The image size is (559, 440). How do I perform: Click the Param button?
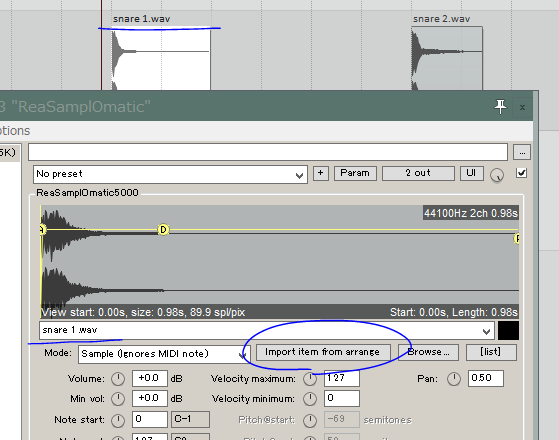pos(355,173)
